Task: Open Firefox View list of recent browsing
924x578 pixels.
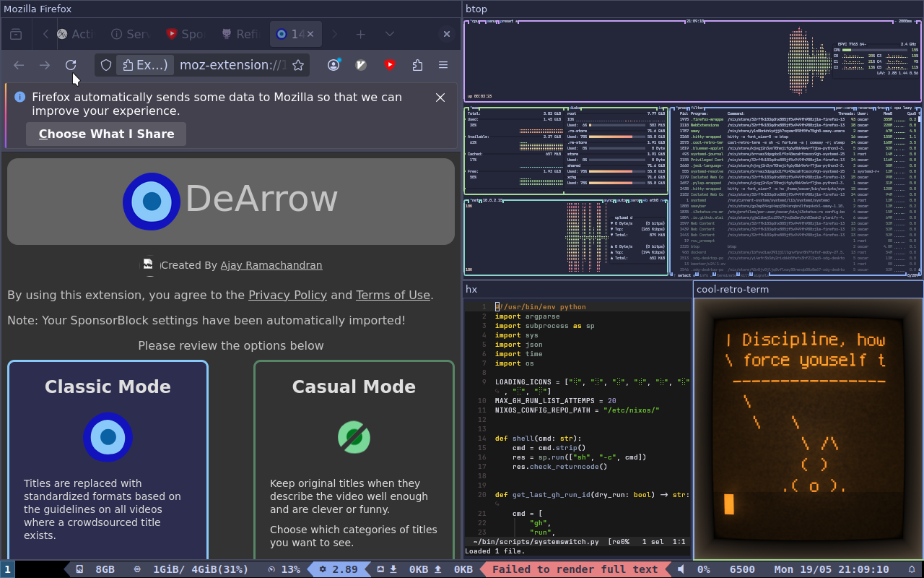Action: (16, 34)
